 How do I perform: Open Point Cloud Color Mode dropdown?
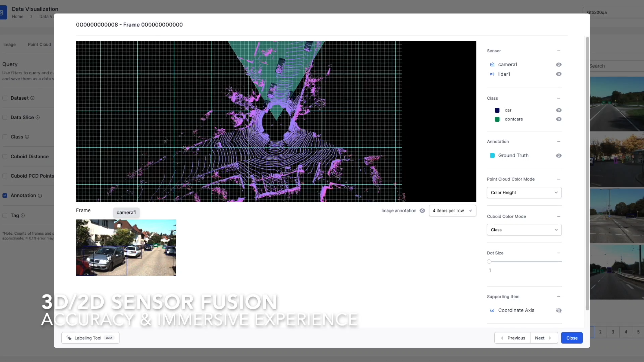point(524,192)
